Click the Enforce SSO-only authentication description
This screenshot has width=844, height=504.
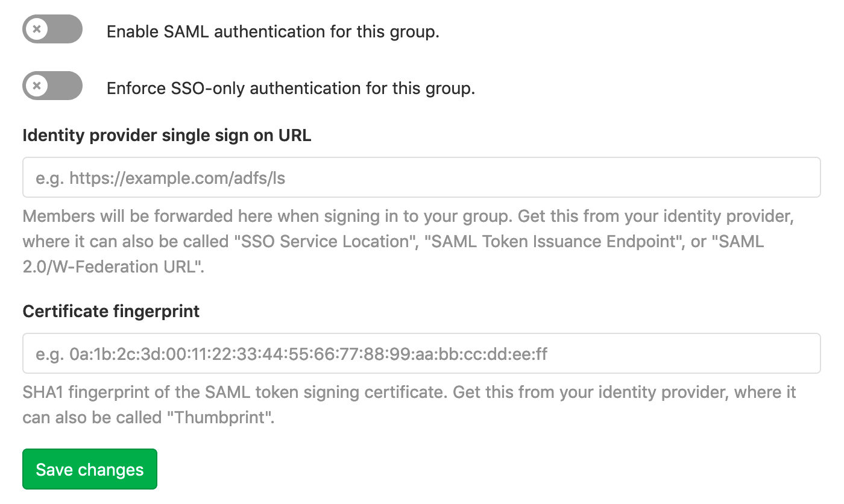pos(290,88)
